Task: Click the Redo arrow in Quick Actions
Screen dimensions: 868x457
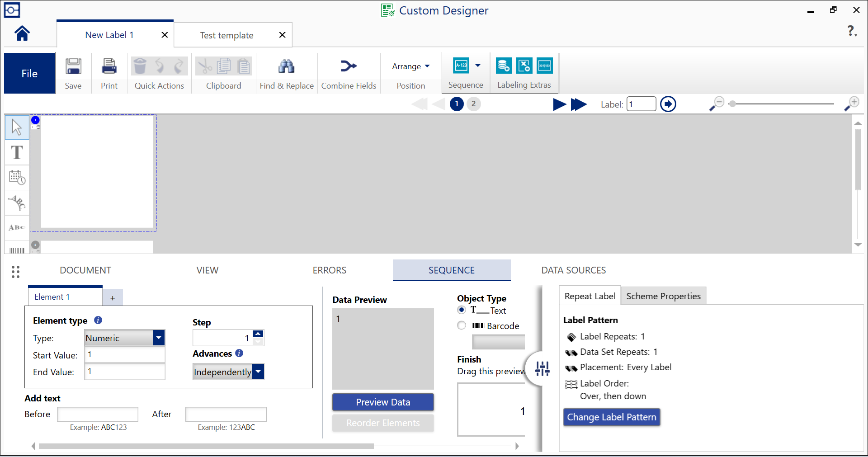Action: [x=179, y=66]
